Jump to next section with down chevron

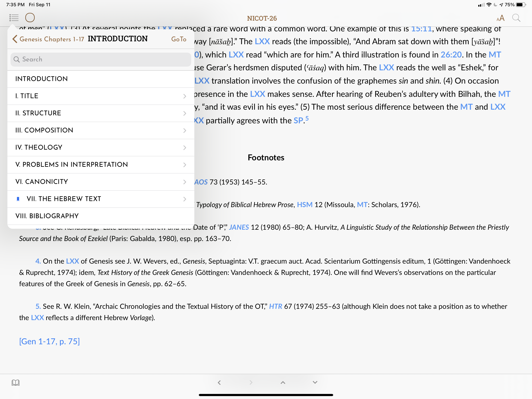coord(315,382)
